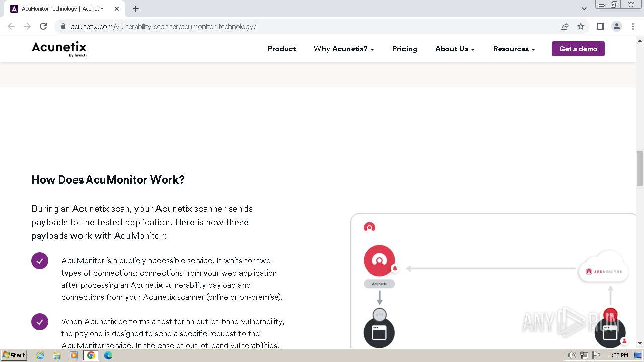Viewport: 644px width, 362px height.
Task: Click the 'When Acunetix performs a test' text
Action: coord(173,333)
